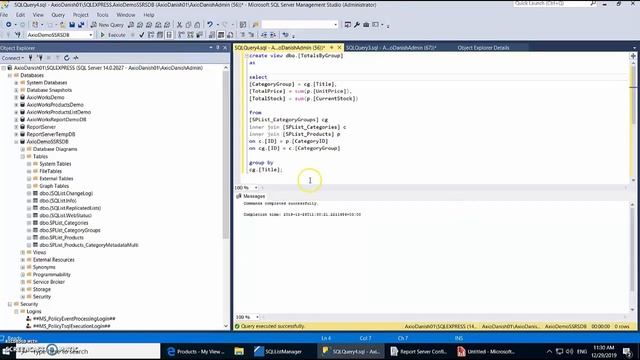Select the Logins folder
The height and width of the screenshot is (360, 640).
pos(34,311)
